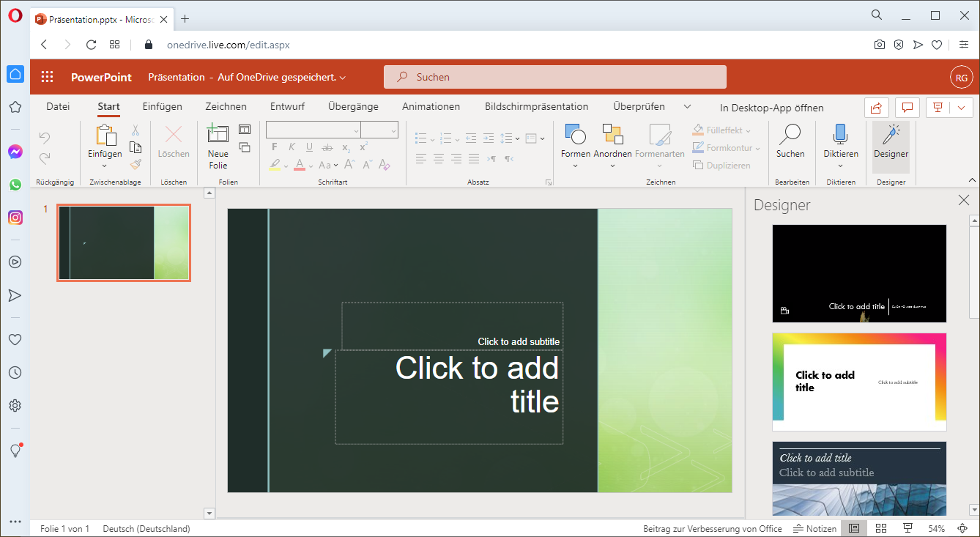Click the Designer wand icon in ribbon

891,135
